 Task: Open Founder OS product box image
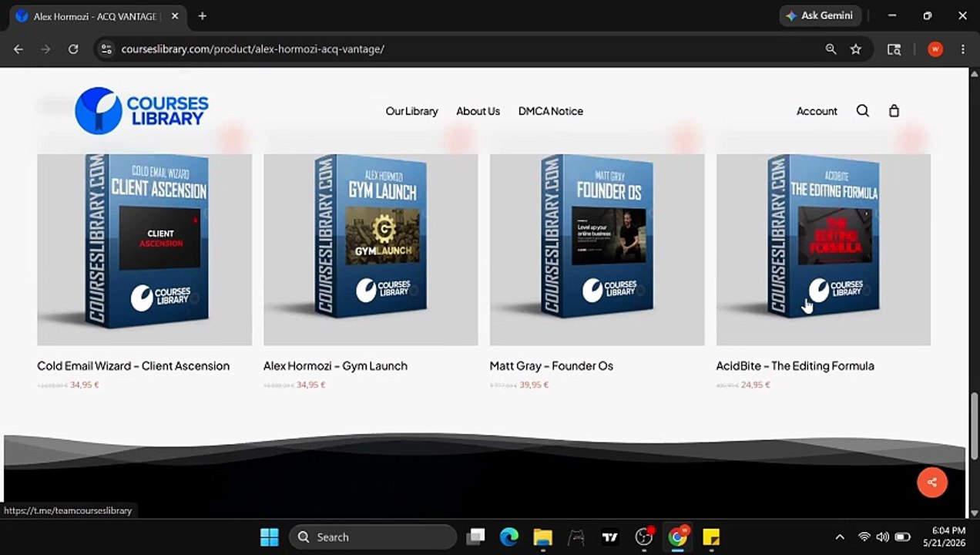pos(597,249)
